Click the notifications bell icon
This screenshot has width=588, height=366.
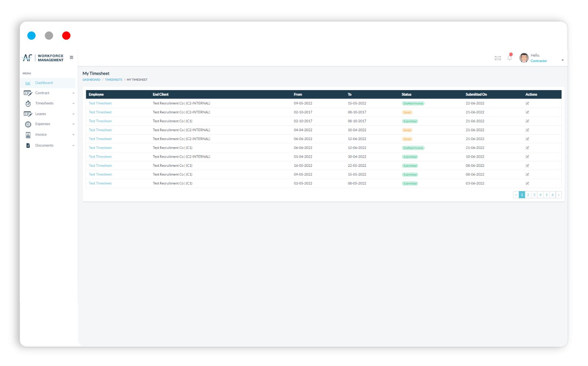click(509, 58)
